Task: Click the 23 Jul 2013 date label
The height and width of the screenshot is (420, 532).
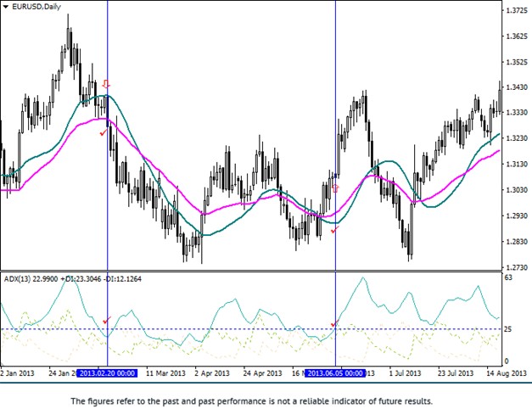Action: (456, 373)
